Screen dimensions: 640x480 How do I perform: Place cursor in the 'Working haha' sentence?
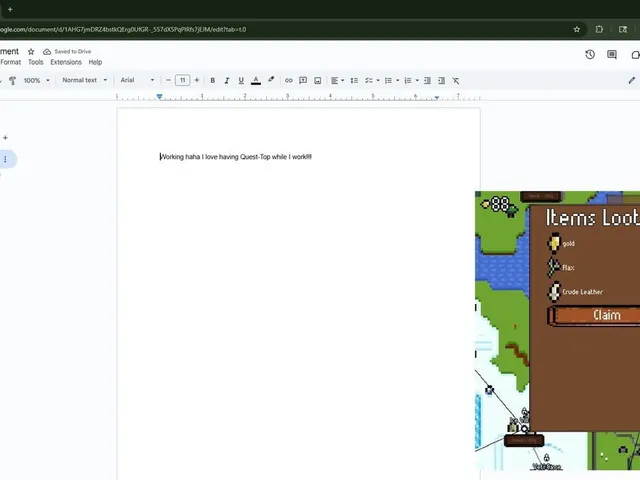coord(236,157)
